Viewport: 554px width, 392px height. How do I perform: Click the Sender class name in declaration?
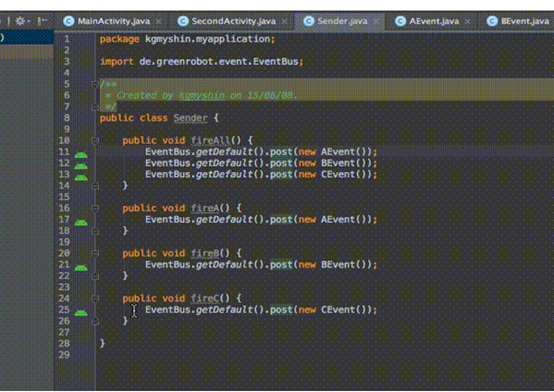coord(190,118)
